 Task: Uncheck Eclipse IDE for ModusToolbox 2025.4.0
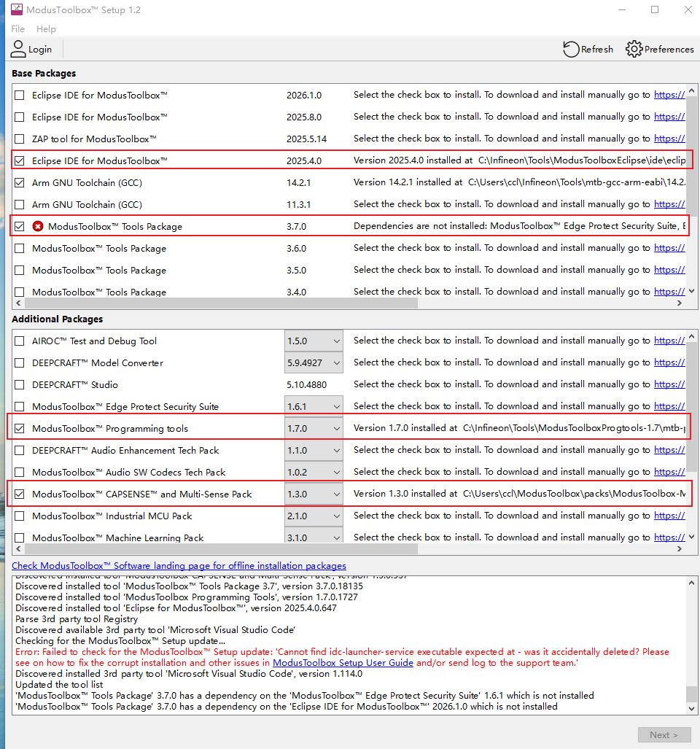click(x=20, y=161)
